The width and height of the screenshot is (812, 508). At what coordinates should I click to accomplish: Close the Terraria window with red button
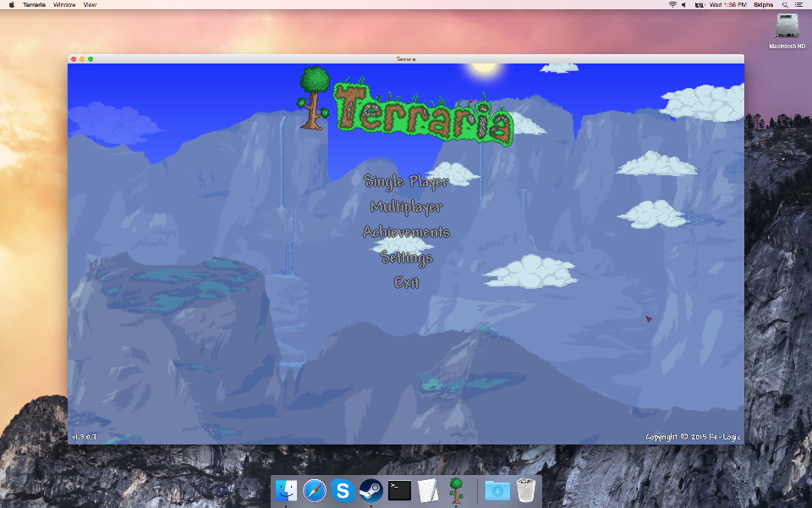click(74, 59)
